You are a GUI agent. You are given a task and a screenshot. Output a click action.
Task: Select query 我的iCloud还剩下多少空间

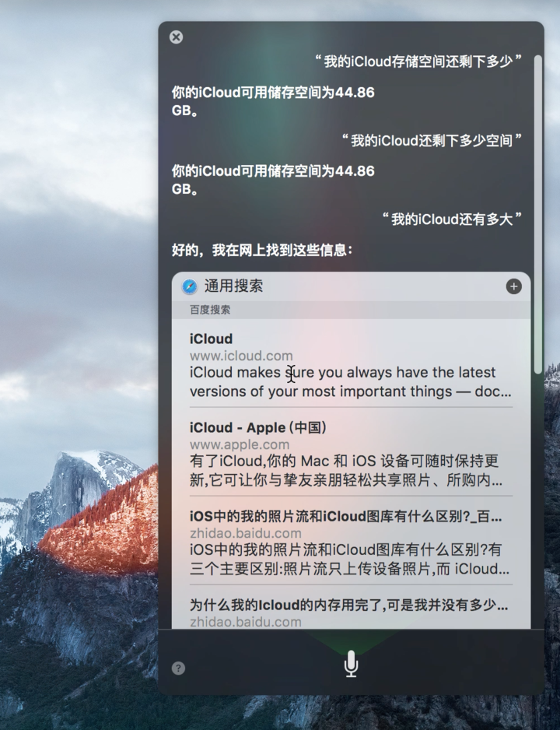coord(432,140)
